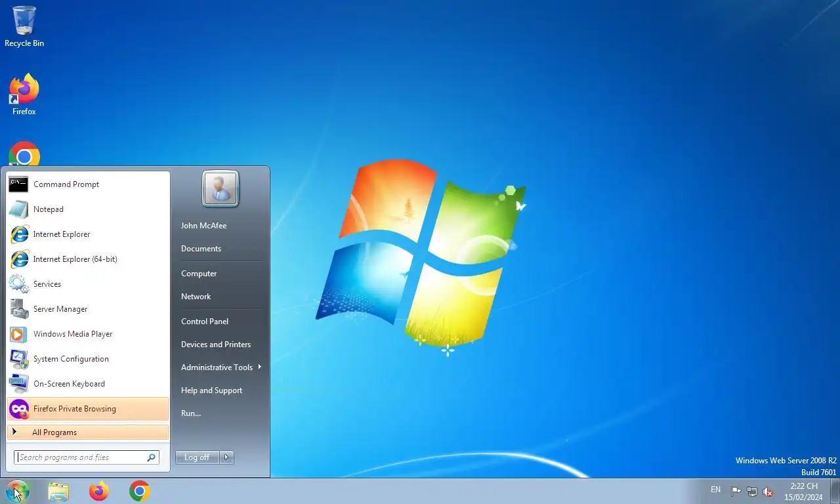Click the Command Prompt label text

click(66, 184)
